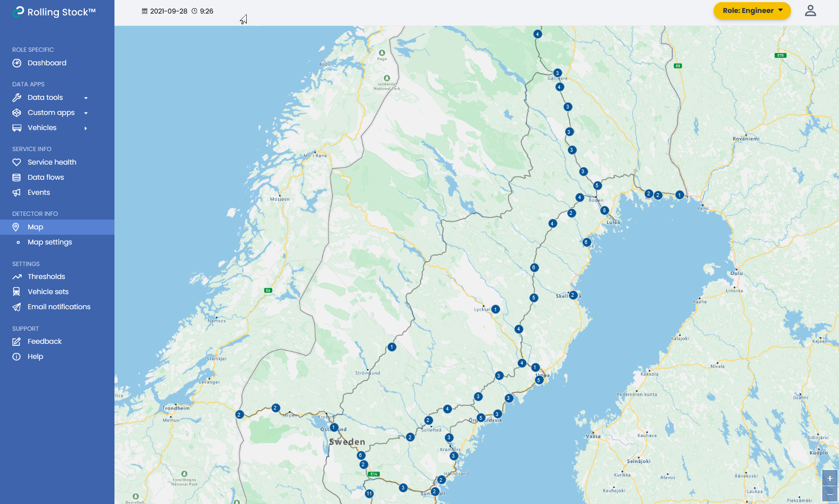The height and width of the screenshot is (504, 839).
Task: Open Email notifications via the envelope icon
Action: 16,307
